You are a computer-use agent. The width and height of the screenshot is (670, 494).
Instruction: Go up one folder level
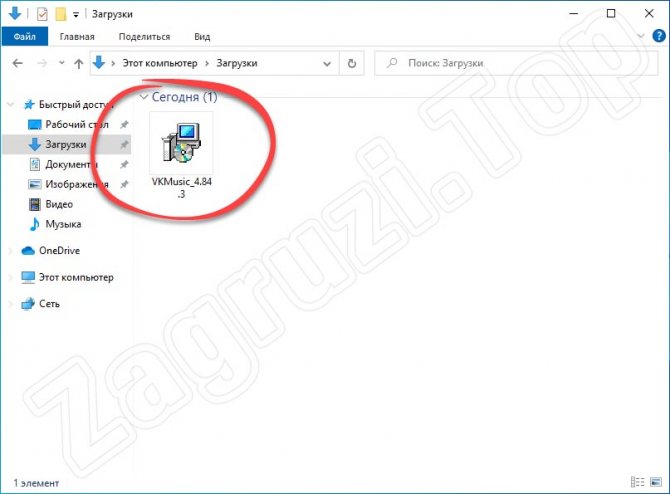(79, 64)
